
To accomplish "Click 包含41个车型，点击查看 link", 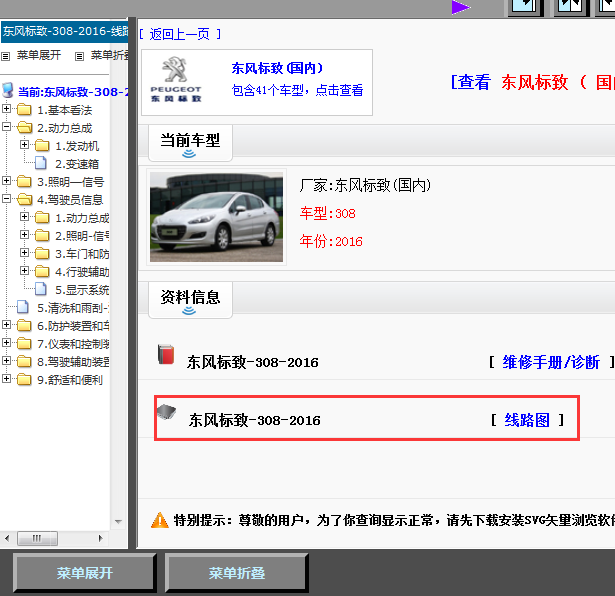I will tap(297, 90).
